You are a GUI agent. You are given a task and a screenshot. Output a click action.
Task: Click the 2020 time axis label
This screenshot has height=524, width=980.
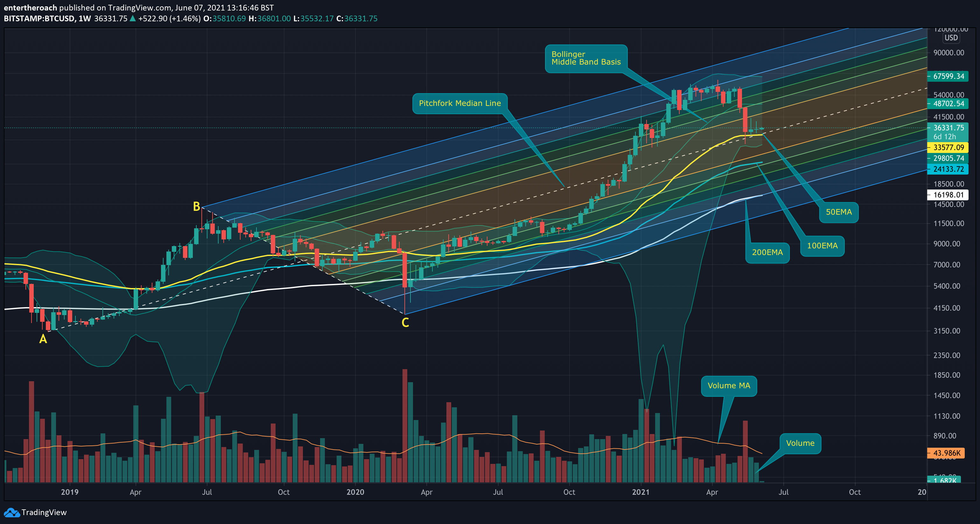(x=355, y=492)
